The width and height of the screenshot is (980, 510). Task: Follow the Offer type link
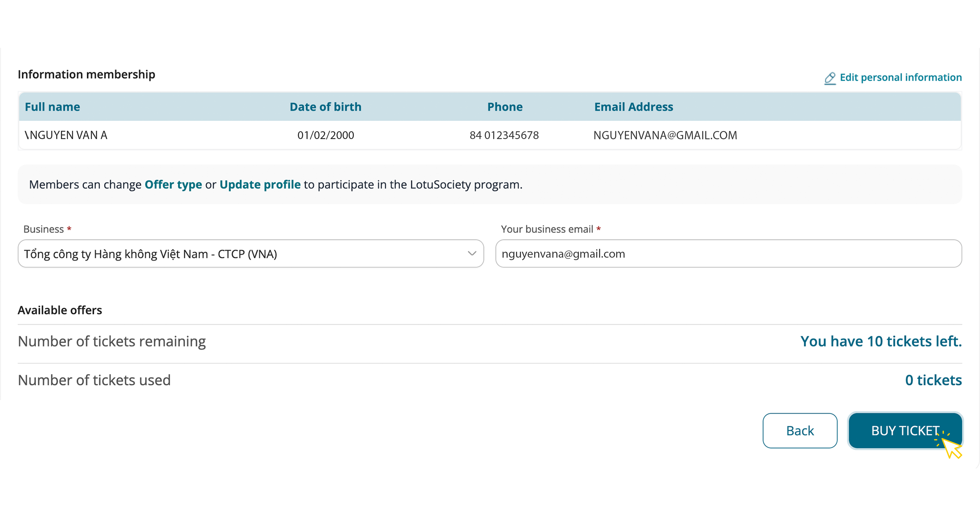coord(173,184)
